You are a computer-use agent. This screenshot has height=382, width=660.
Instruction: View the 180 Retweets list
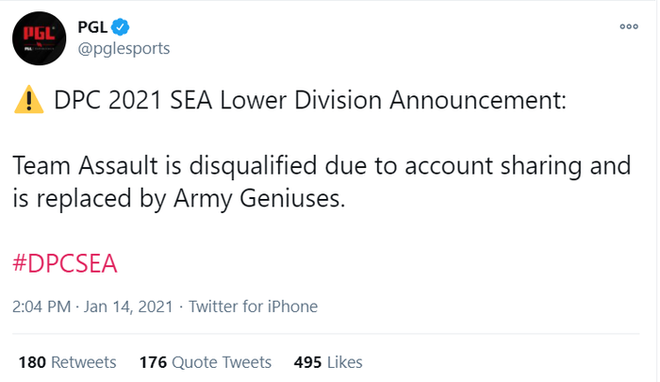click(67, 362)
